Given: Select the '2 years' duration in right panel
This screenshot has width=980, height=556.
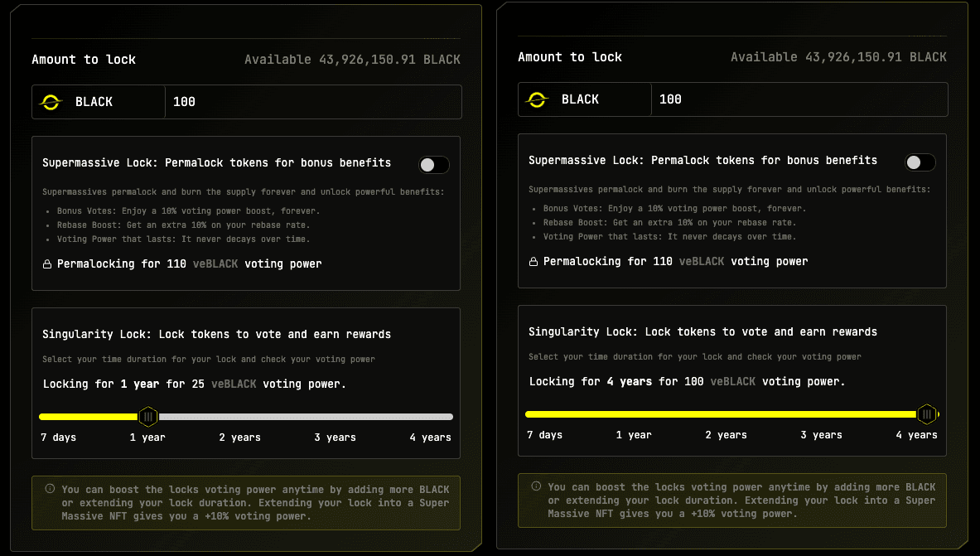Looking at the screenshot, I should (x=727, y=435).
